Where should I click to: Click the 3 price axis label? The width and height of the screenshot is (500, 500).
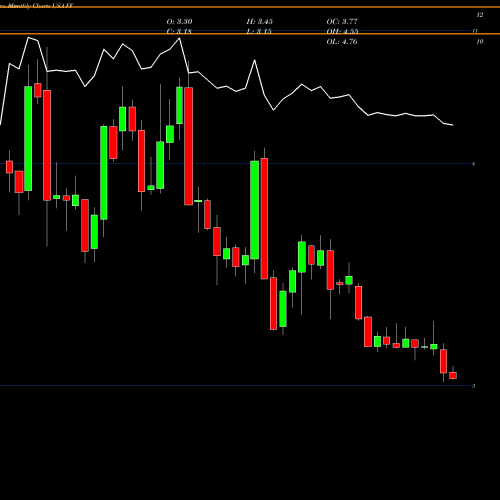click(474, 386)
